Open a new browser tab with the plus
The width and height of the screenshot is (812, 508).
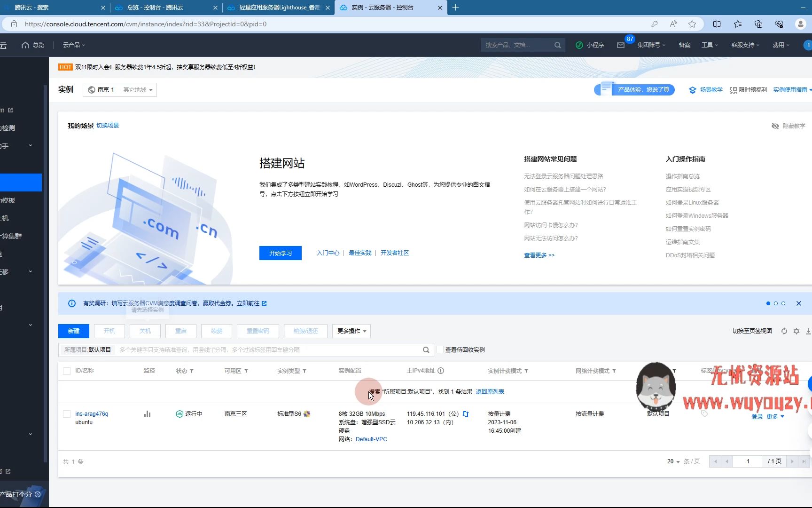455,8
